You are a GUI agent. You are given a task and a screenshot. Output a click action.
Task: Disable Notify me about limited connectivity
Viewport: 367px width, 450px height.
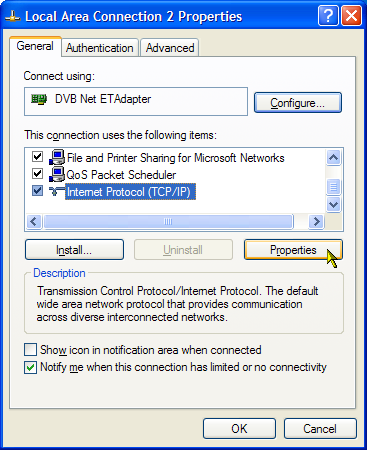click(30, 367)
